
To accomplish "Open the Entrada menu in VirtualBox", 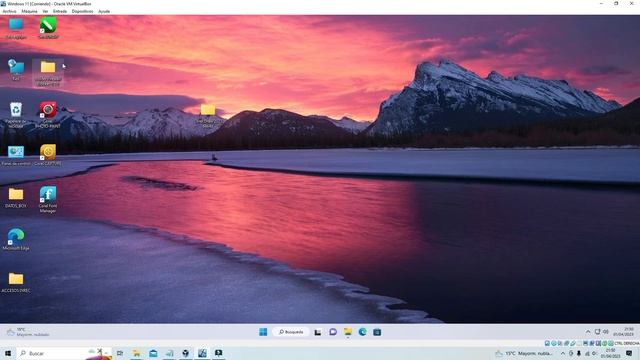I will (x=60, y=11).
